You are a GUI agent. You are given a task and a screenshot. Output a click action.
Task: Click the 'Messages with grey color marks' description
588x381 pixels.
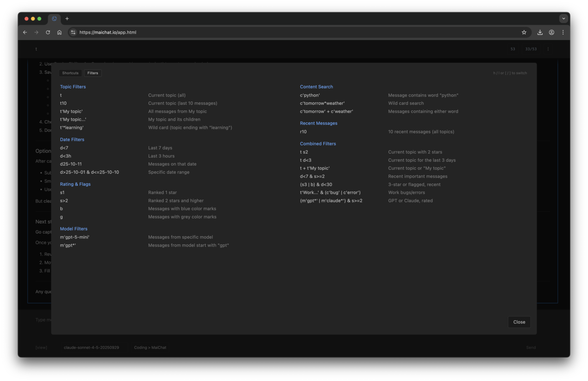click(x=182, y=217)
